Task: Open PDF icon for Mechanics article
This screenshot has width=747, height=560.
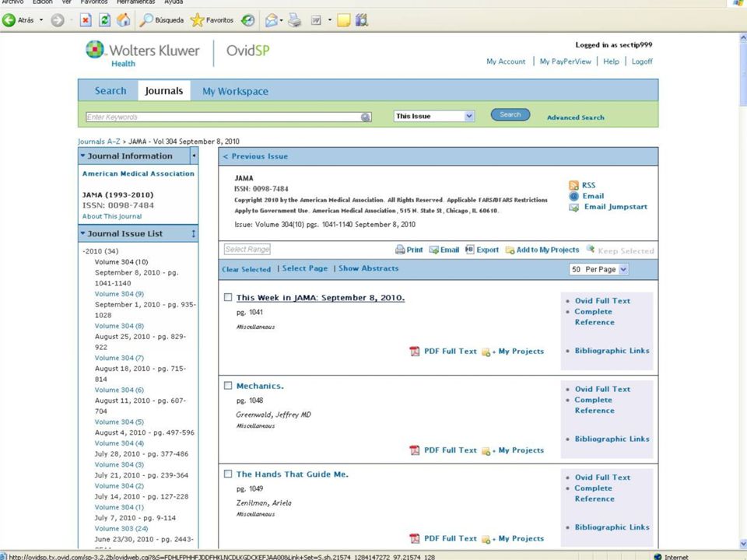Action: (x=415, y=450)
